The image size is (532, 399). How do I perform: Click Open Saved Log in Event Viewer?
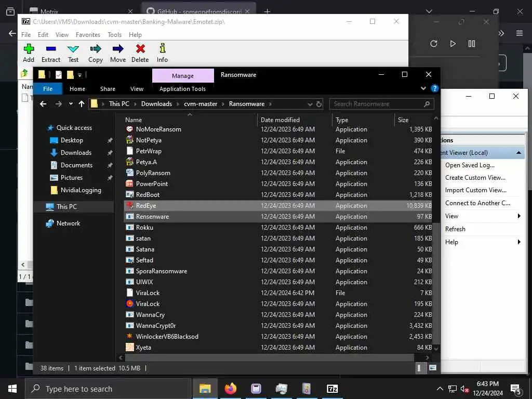(470, 165)
